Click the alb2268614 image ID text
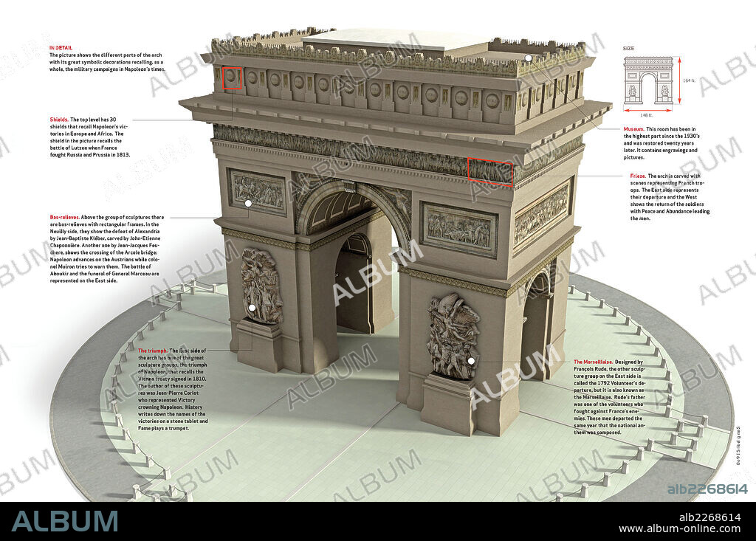 707,489
